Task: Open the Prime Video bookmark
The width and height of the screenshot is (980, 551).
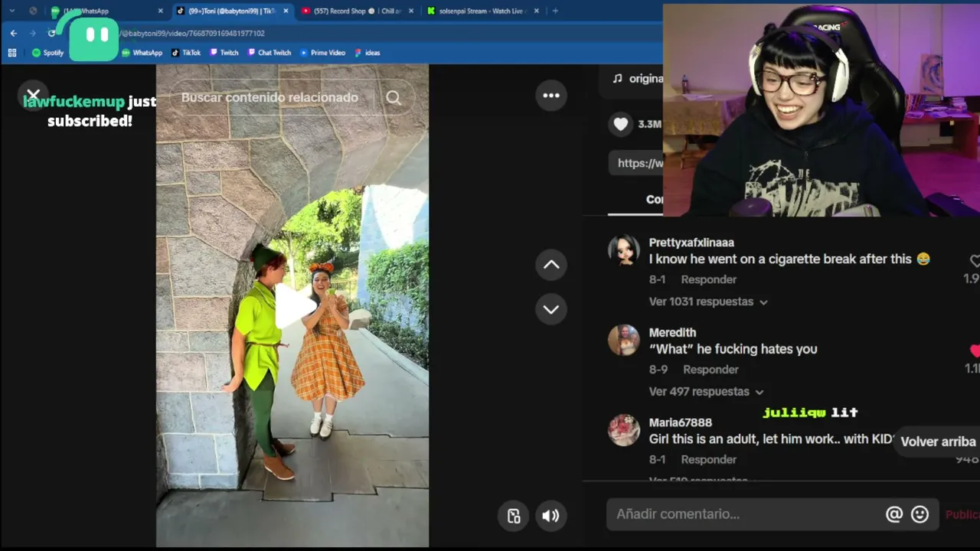Action: coord(322,53)
